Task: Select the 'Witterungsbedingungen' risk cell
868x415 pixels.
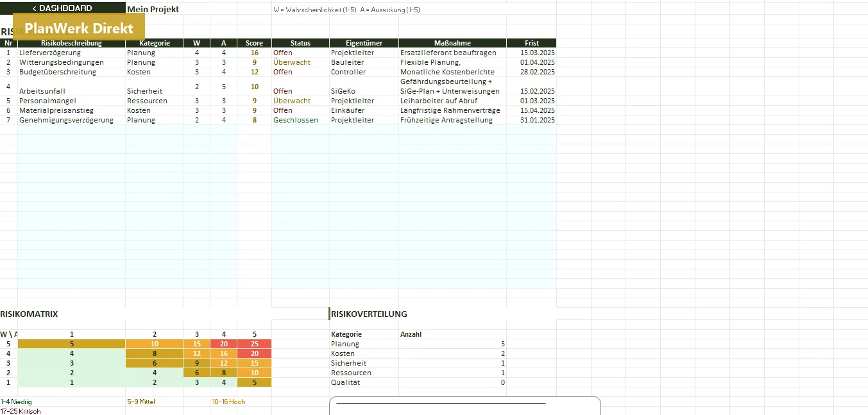Action: tap(71, 62)
